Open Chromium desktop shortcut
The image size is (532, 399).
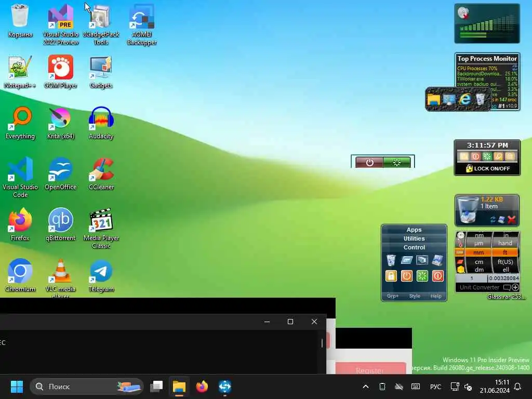[x=20, y=275]
